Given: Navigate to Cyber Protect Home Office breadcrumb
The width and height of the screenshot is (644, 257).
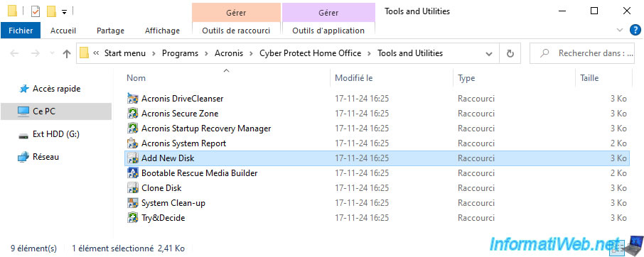Looking at the screenshot, I should click(311, 53).
